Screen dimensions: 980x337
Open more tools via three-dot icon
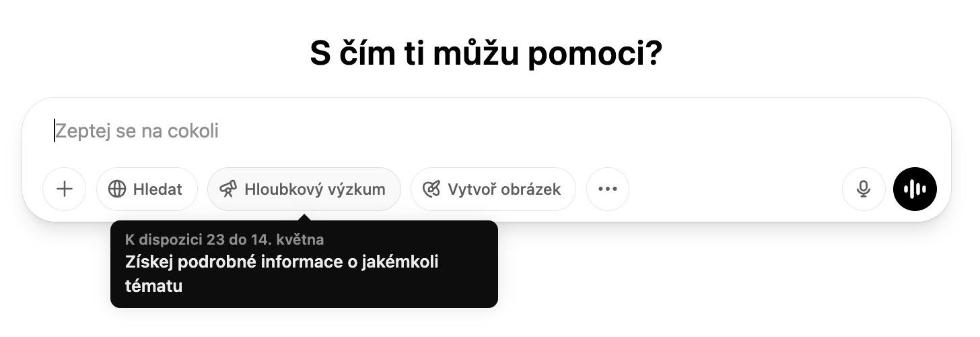click(x=608, y=189)
